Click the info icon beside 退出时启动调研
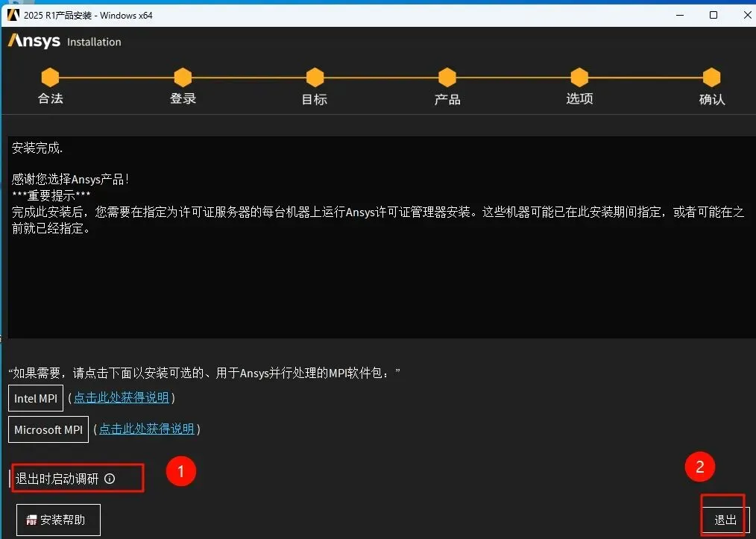Viewport: 756px width, 539px height. click(x=110, y=479)
